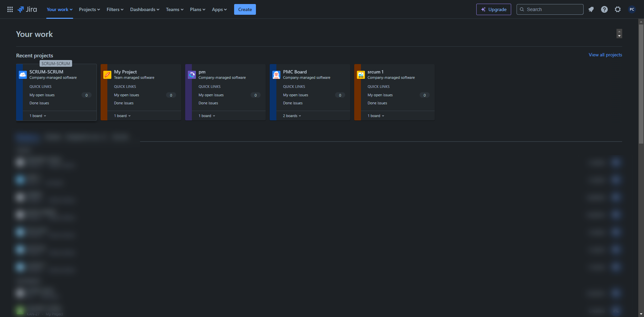
Task: Open the Teams menu
Action: (x=175, y=9)
